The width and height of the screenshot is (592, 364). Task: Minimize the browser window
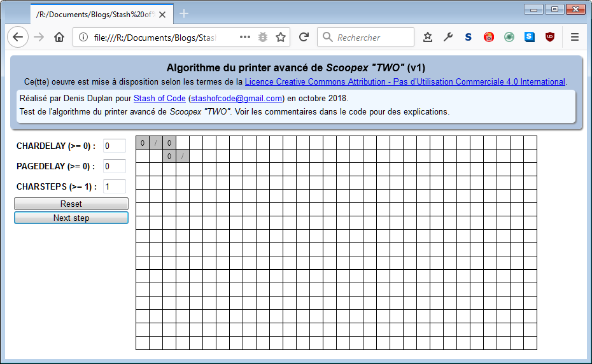(533, 10)
